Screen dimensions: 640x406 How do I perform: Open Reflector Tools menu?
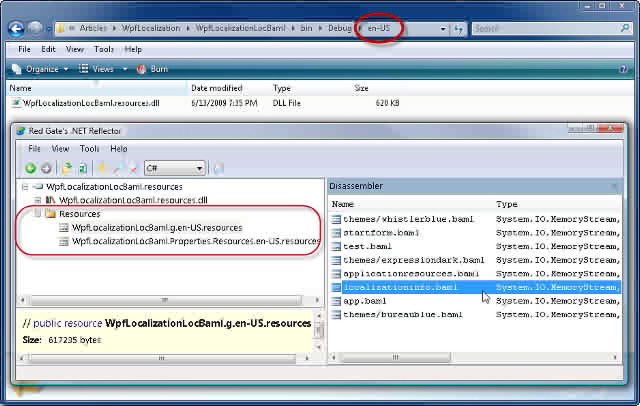(x=89, y=149)
